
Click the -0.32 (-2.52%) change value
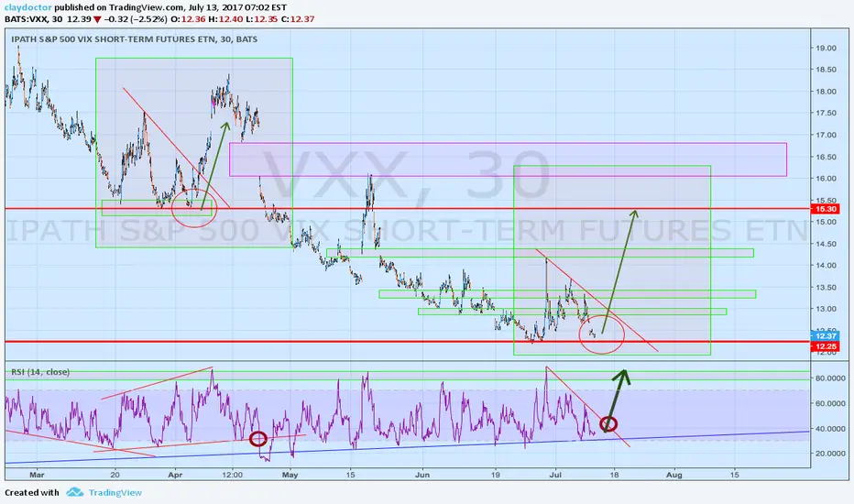point(136,19)
